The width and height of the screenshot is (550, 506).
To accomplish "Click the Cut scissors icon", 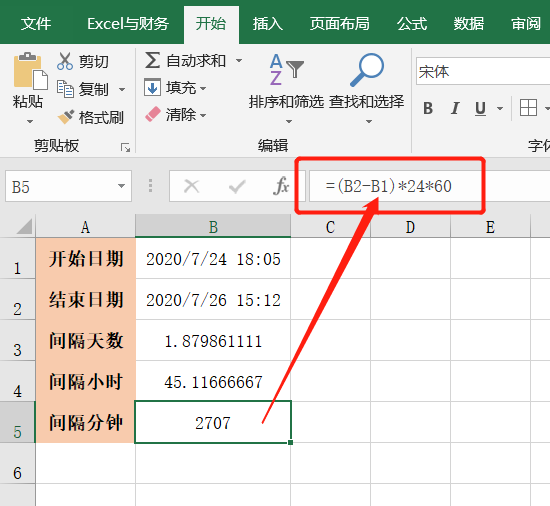I will (65, 61).
